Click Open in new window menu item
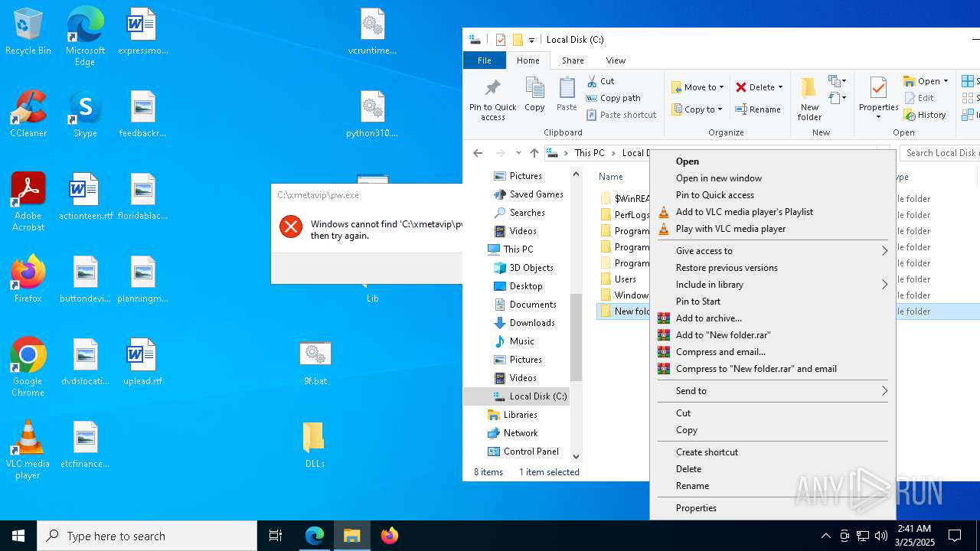 pyautogui.click(x=773, y=178)
